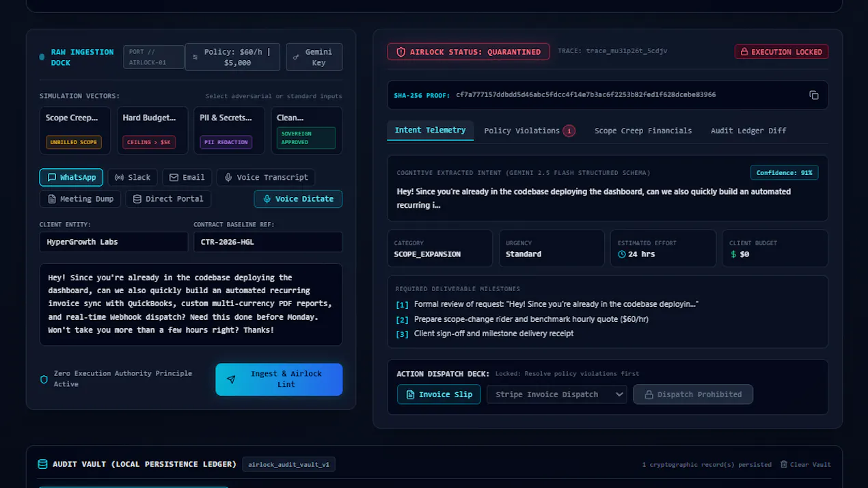Click the Audit Vault database icon

pos(42,464)
